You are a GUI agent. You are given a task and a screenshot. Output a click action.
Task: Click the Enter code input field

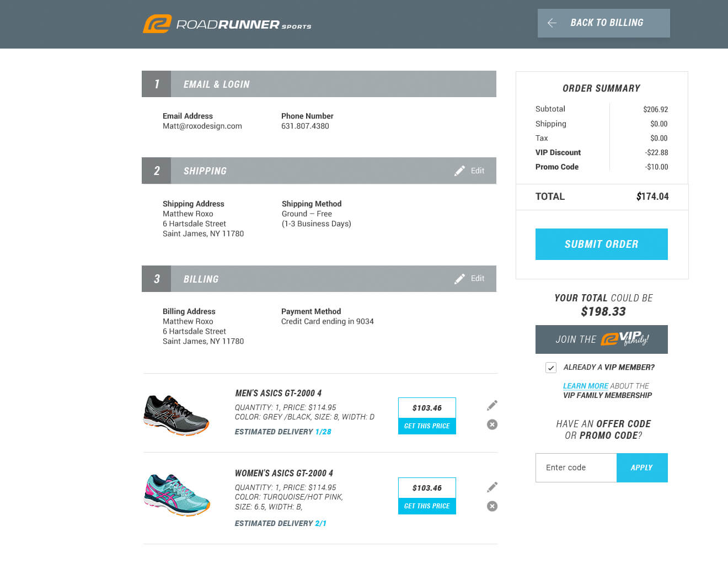(576, 468)
